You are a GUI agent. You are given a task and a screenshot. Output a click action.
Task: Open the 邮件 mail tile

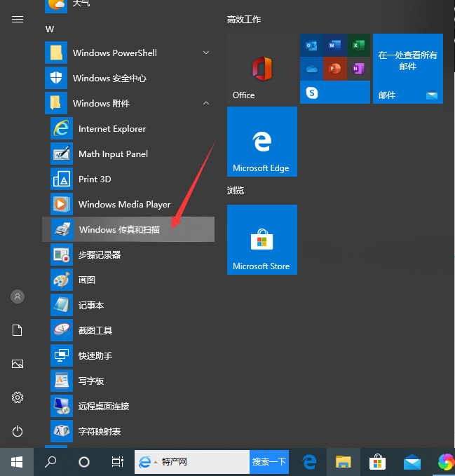click(x=407, y=69)
